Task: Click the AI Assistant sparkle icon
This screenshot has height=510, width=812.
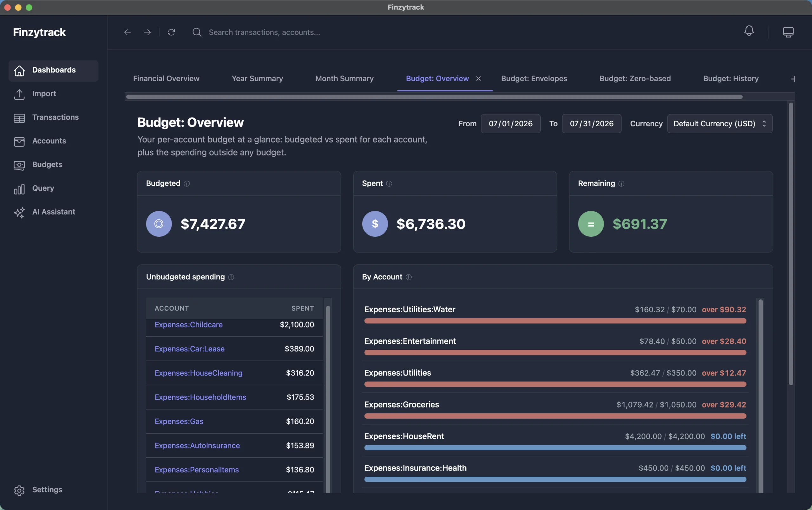Action: (x=19, y=212)
